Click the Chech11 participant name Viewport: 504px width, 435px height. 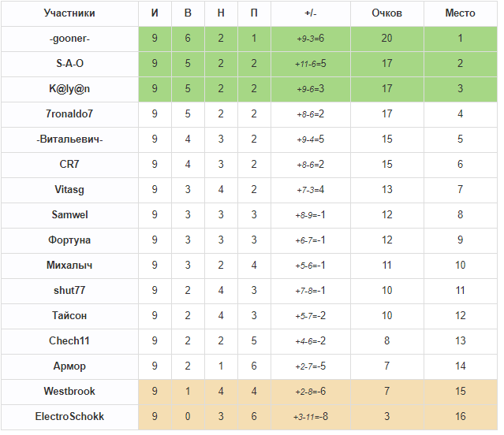(69, 340)
